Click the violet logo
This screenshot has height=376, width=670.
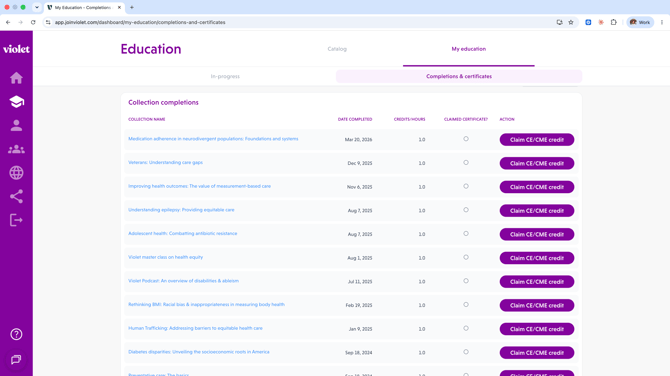[x=16, y=49]
